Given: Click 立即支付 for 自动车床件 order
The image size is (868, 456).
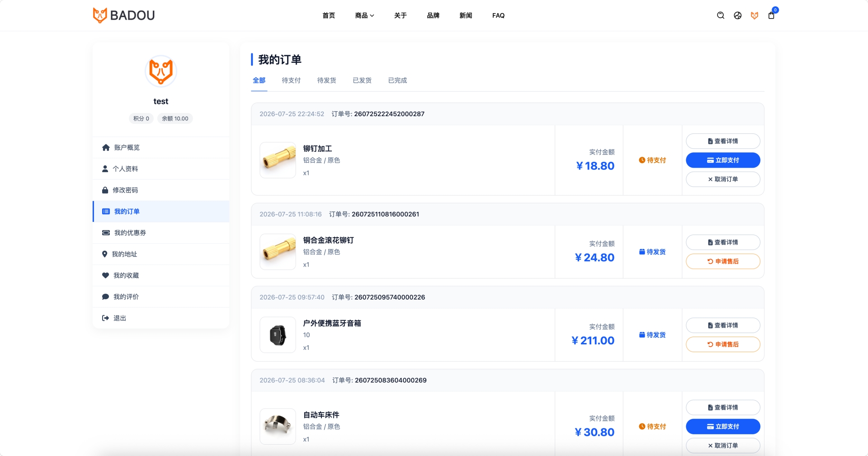Looking at the screenshot, I should tap(723, 426).
